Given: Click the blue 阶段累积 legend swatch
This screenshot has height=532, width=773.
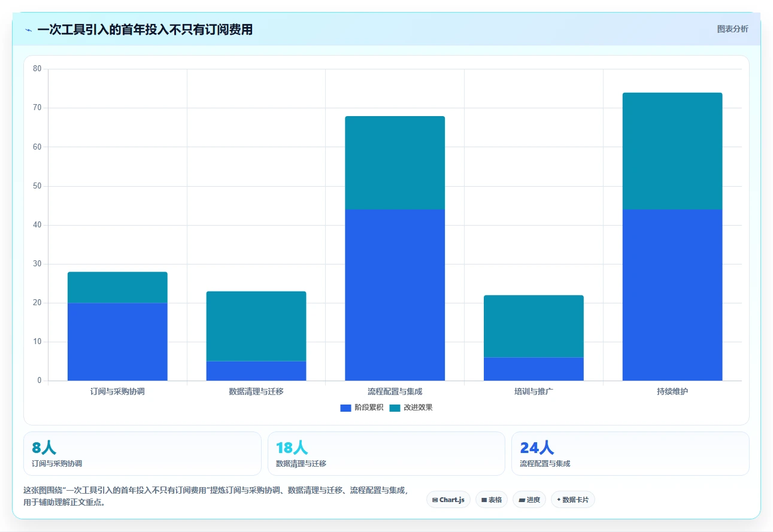Looking at the screenshot, I should coord(345,408).
